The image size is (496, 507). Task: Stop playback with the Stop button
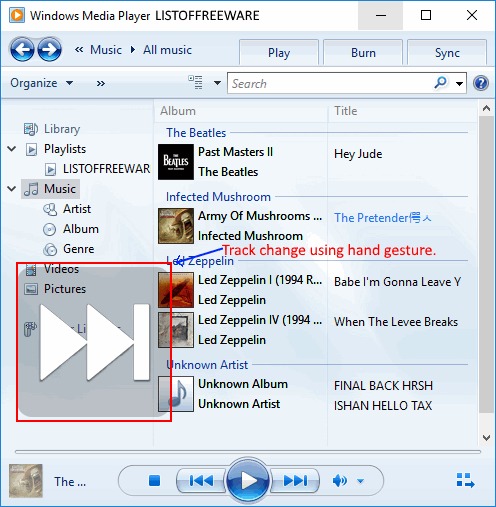point(154,481)
